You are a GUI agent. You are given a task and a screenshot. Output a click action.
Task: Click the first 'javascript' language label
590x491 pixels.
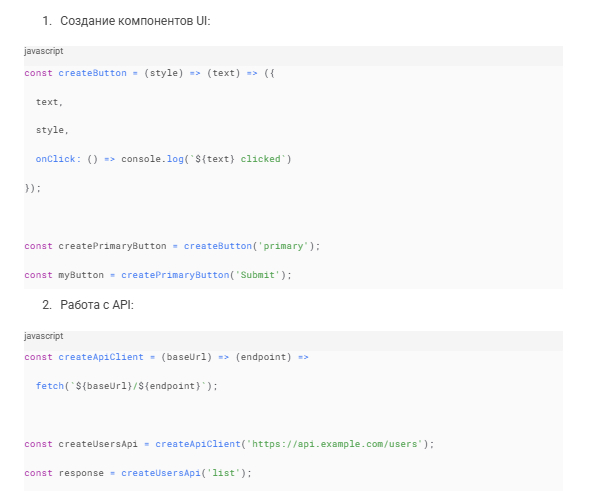click(x=44, y=51)
